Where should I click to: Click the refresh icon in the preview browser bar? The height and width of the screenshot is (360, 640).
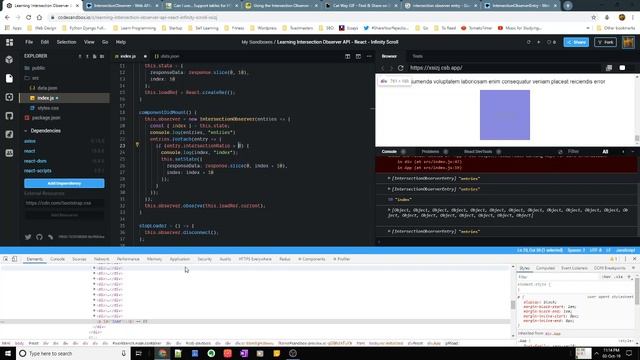click(400, 68)
